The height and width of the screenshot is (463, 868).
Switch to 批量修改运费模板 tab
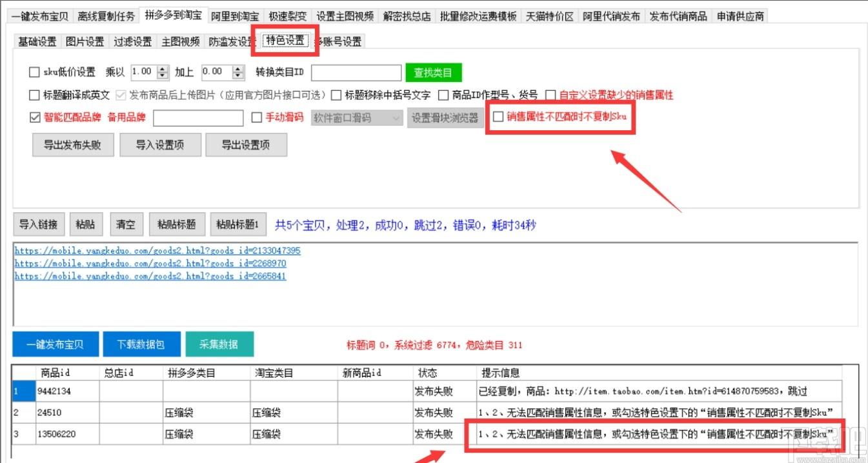[478, 16]
